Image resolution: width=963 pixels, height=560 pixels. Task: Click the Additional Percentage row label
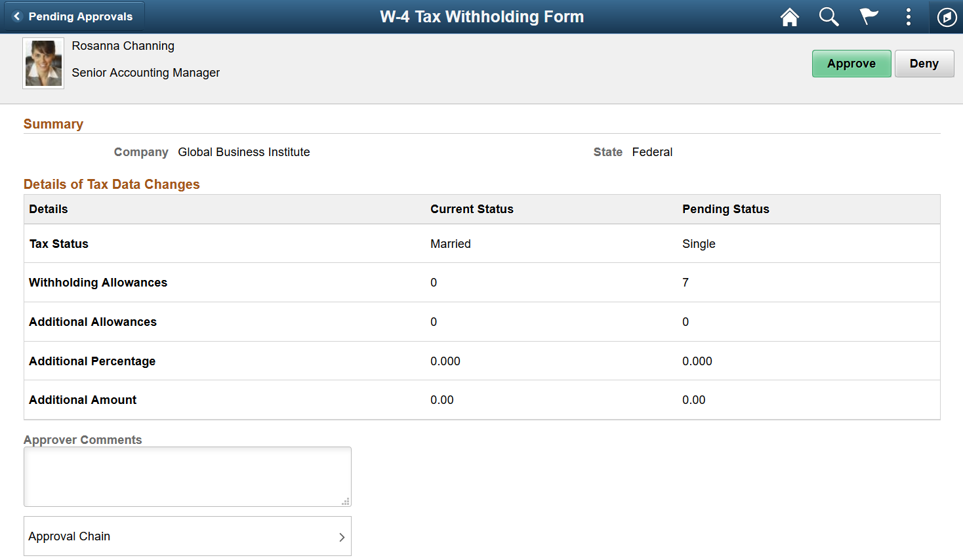[92, 361]
